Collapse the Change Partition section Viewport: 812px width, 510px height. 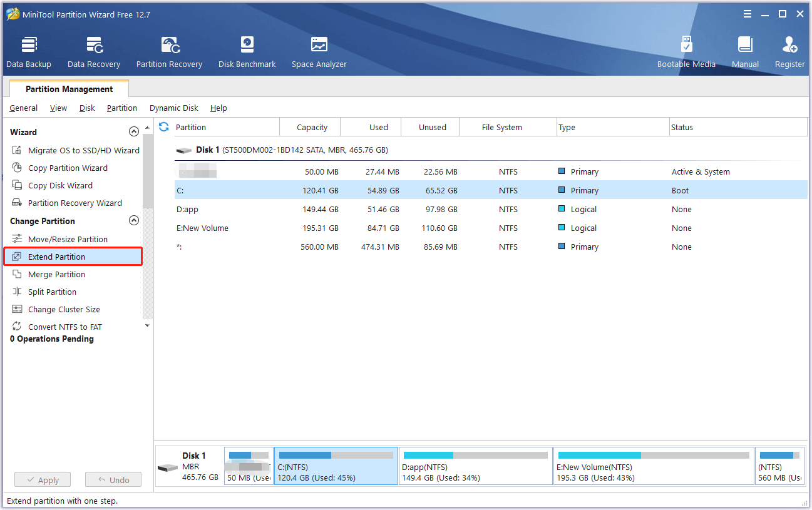pyautogui.click(x=134, y=220)
